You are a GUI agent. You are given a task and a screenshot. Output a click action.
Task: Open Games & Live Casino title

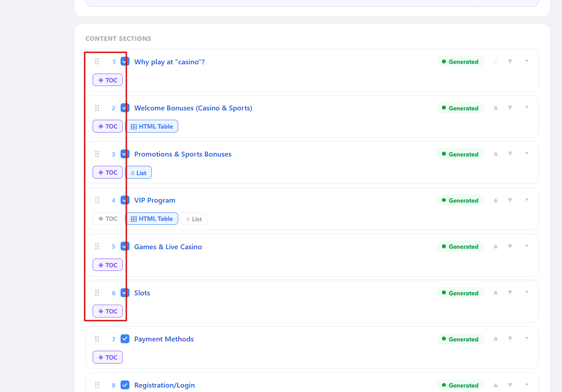click(x=168, y=247)
